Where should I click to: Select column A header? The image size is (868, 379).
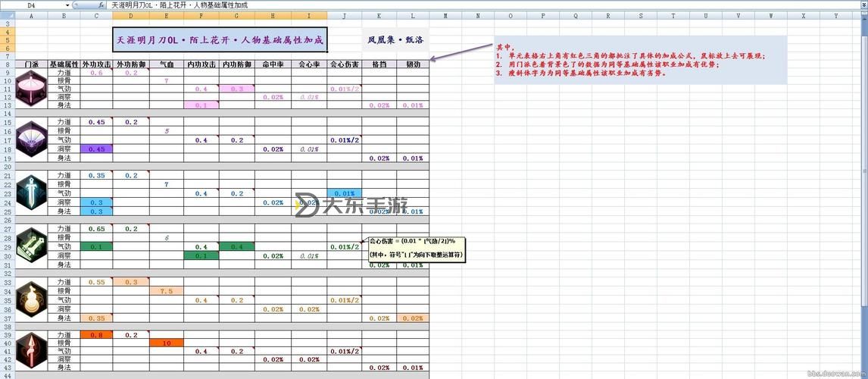click(x=30, y=16)
